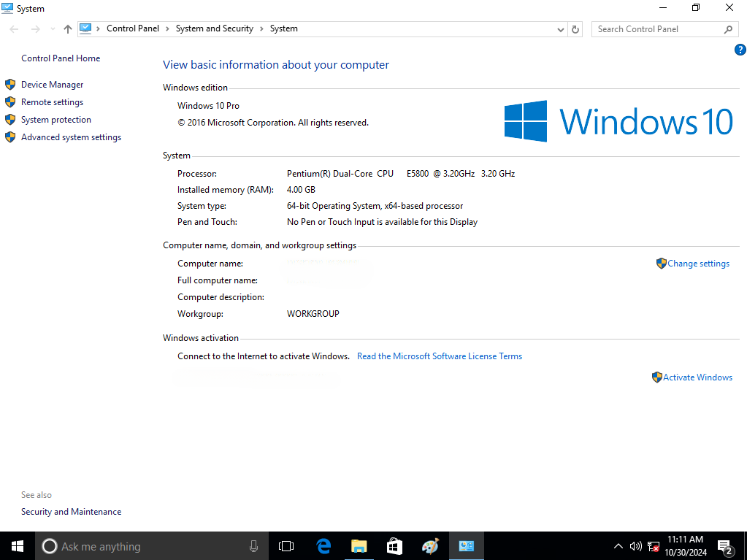Image resolution: width=747 pixels, height=560 pixels.
Task: Open File Explorer from the taskbar
Action: (359, 546)
